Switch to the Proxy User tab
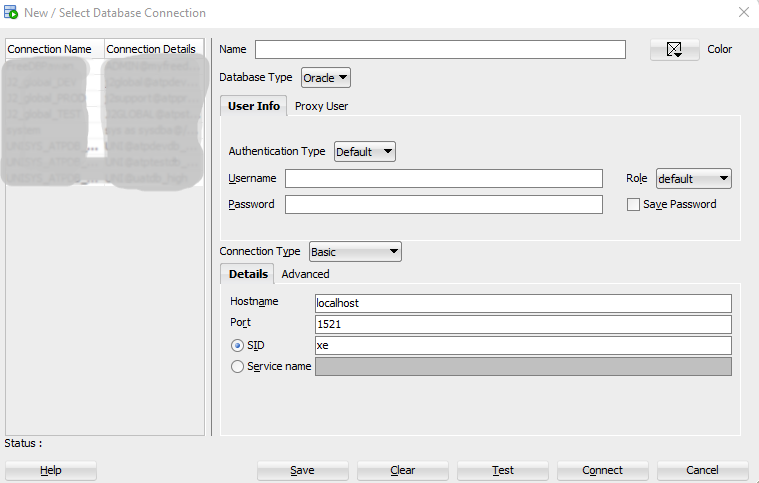This screenshot has height=483, width=759. (321, 106)
